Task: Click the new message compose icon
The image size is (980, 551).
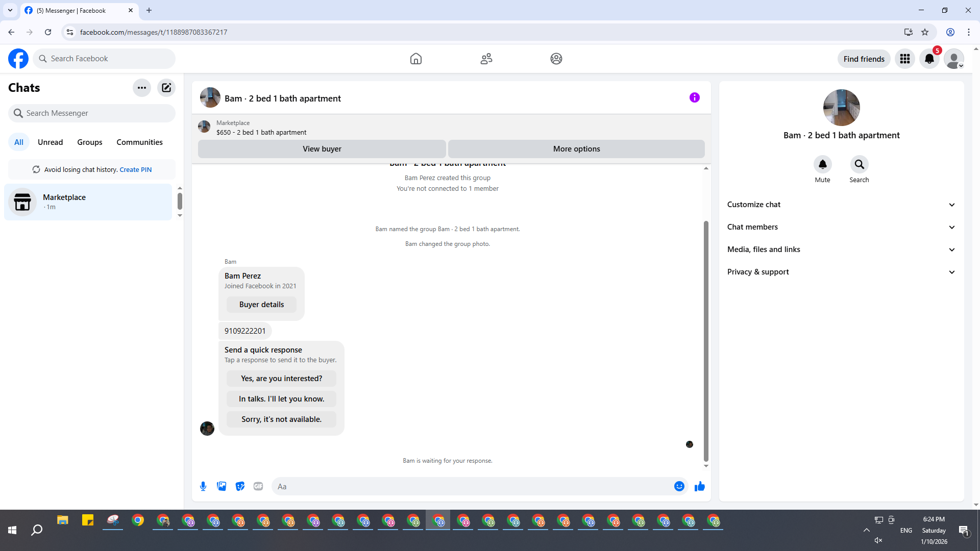Action: pos(166,88)
